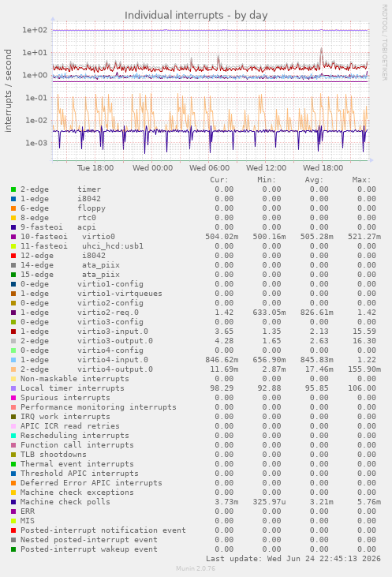Click the Wed 00:00 time axis label
The width and height of the screenshot is (392, 577).
pyautogui.click(x=152, y=168)
